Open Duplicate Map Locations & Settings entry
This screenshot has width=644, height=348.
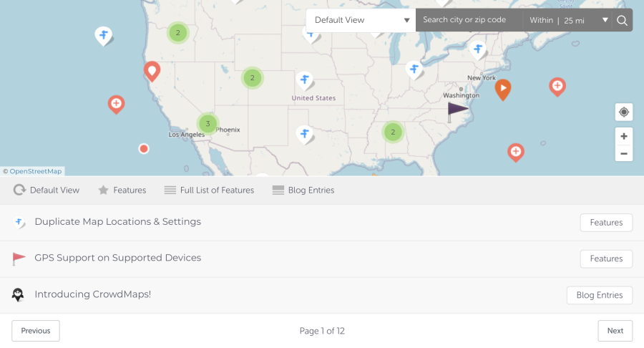tap(118, 221)
